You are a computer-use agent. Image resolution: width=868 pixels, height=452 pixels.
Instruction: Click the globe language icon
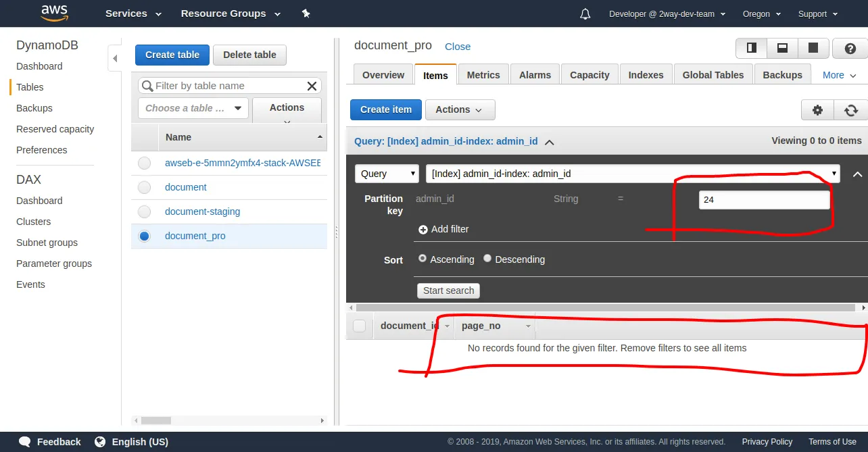point(100,442)
